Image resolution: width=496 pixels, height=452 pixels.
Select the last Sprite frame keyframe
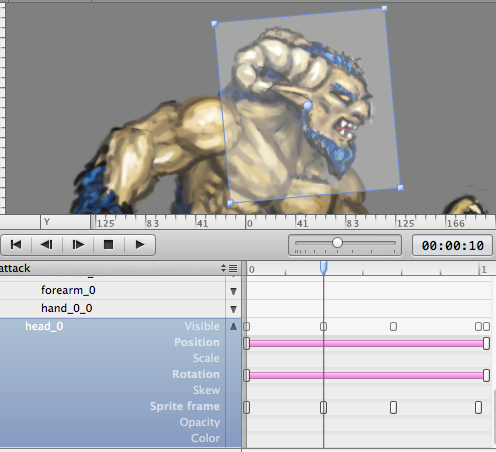click(x=478, y=407)
